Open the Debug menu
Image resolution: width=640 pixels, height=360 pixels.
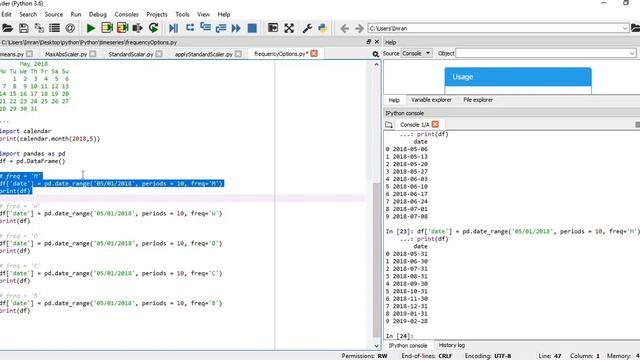98,14
